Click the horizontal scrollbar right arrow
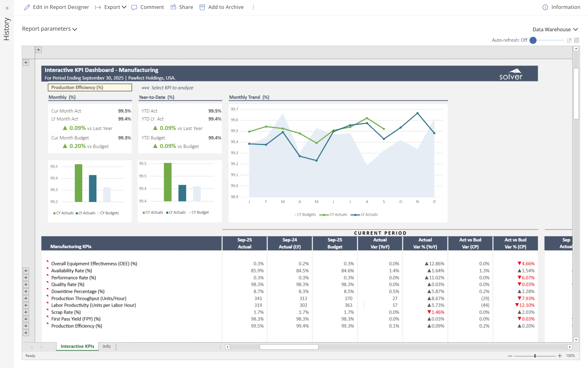 [570, 347]
